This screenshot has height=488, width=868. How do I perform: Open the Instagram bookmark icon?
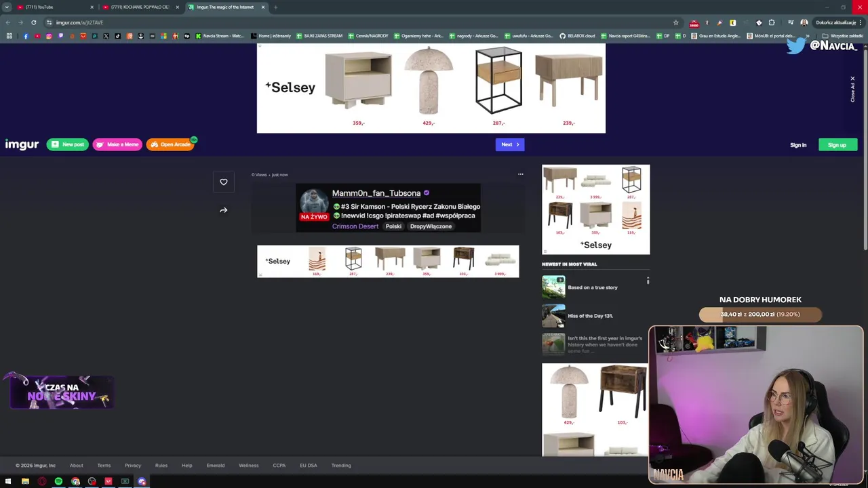[x=49, y=36]
